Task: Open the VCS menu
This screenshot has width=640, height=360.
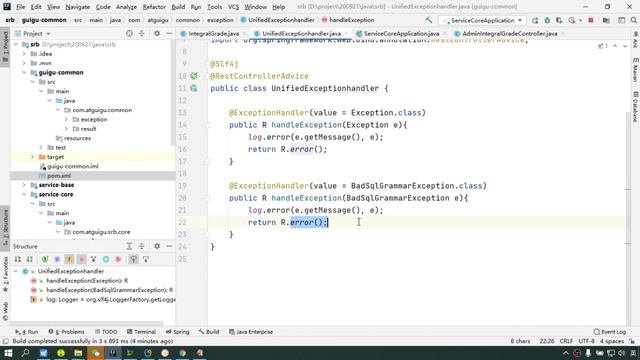Action: [x=233, y=7]
